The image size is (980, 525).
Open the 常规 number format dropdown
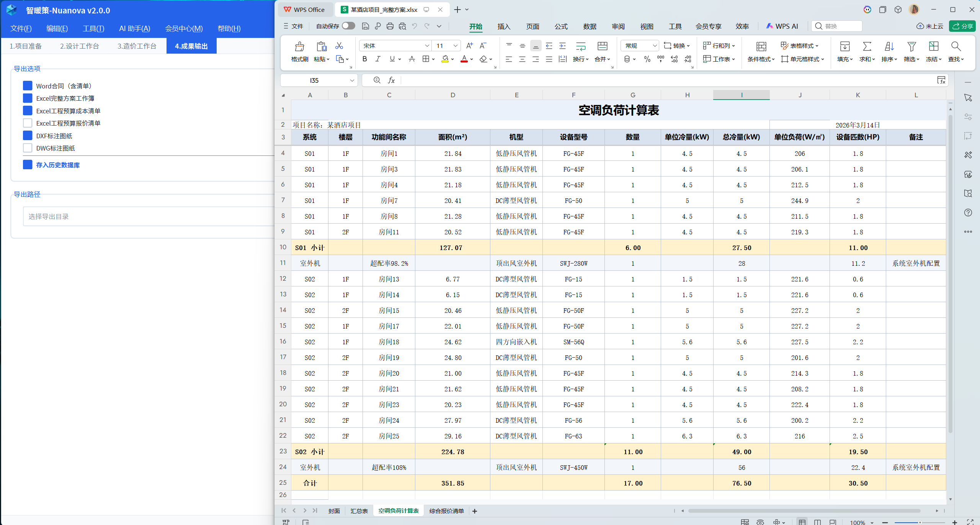point(655,45)
